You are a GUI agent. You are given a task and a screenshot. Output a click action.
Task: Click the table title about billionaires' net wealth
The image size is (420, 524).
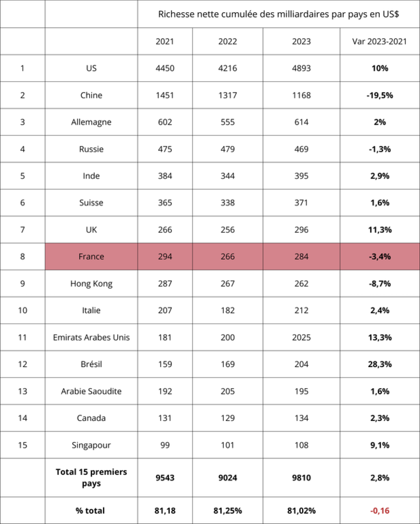[278, 14]
